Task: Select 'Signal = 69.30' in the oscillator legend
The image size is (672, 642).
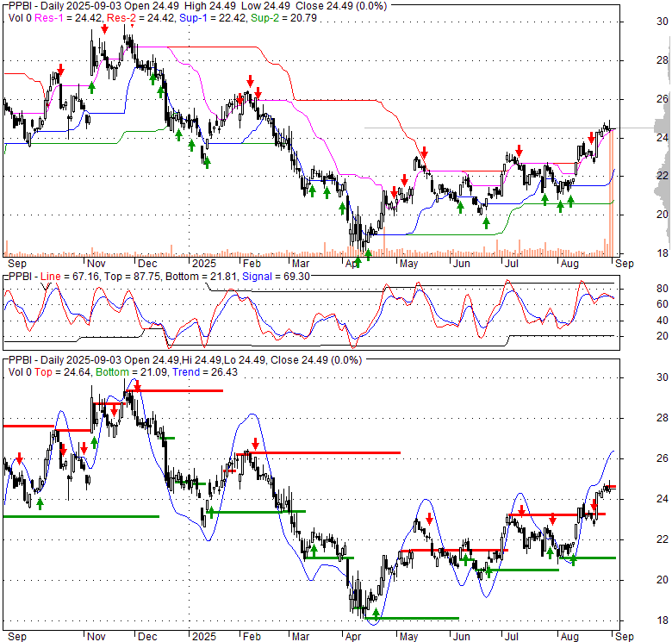Action: pos(276,277)
